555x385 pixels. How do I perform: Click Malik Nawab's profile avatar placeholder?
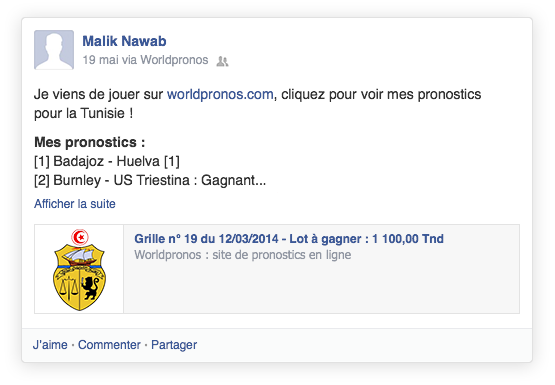[x=54, y=50]
